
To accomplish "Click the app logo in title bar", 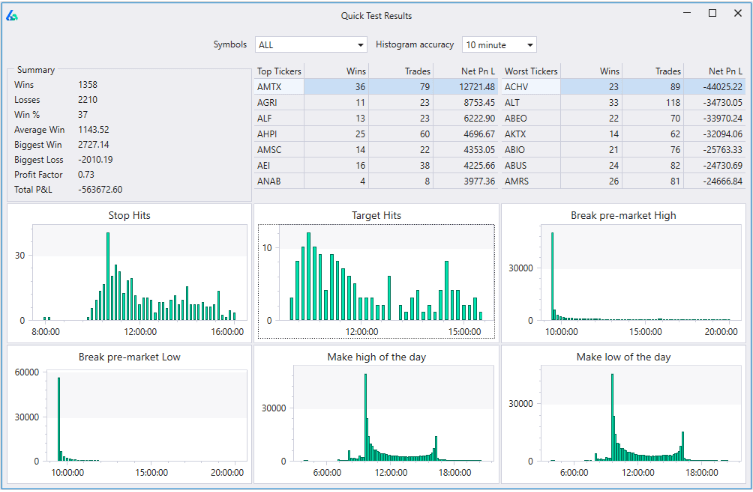I will pos(12,15).
